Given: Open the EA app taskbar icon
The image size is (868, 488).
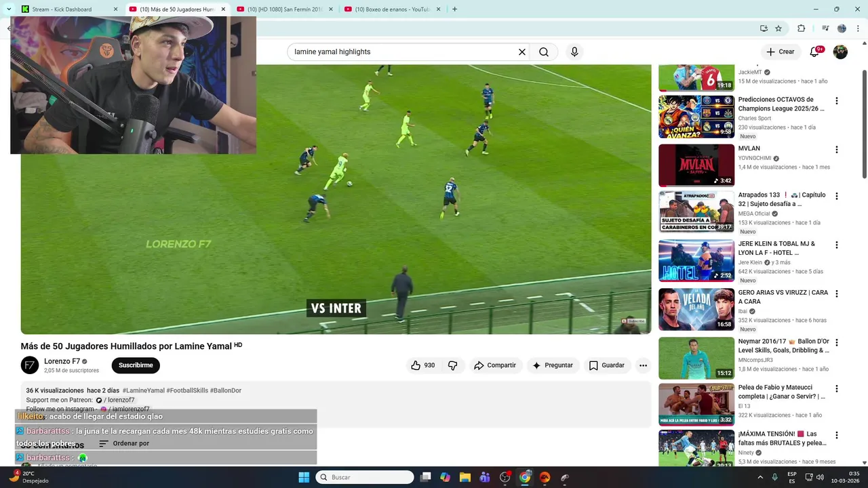Looking at the screenshot, I should point(545,477).
